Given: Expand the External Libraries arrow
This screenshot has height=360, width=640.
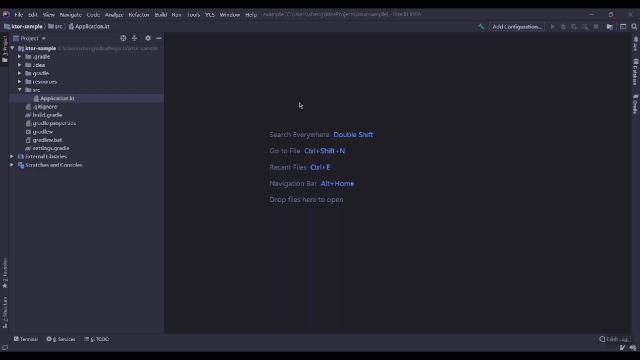Looking at the screenshot, I should [12, 156].
